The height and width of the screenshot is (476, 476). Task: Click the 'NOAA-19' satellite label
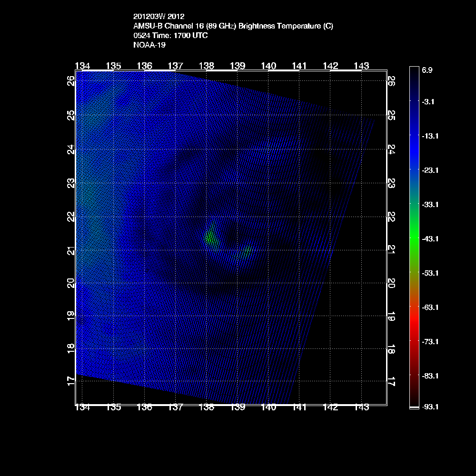pyautogui.click(x=149, y=45)
